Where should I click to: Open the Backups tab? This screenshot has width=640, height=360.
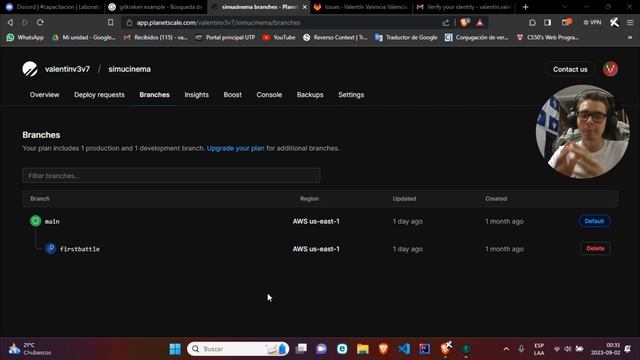coord(310,95)
